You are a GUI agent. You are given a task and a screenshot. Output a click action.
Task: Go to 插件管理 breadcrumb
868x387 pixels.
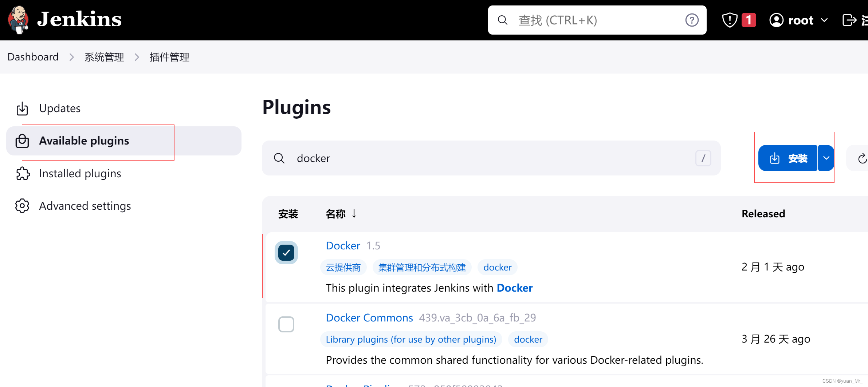169,57
